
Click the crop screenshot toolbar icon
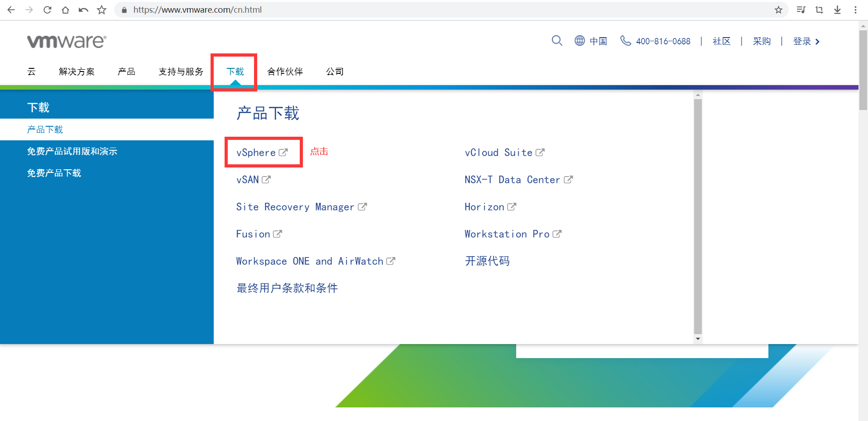point(819,10)
